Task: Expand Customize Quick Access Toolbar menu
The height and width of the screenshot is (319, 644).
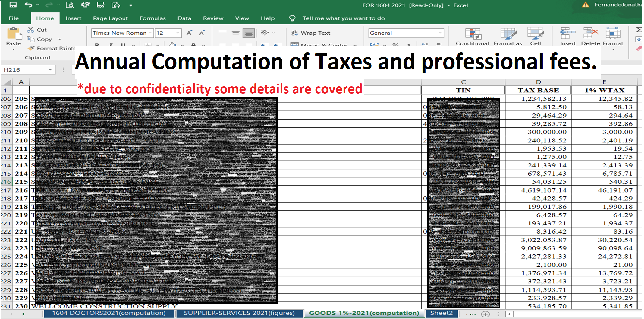Action: pos(130,5)
